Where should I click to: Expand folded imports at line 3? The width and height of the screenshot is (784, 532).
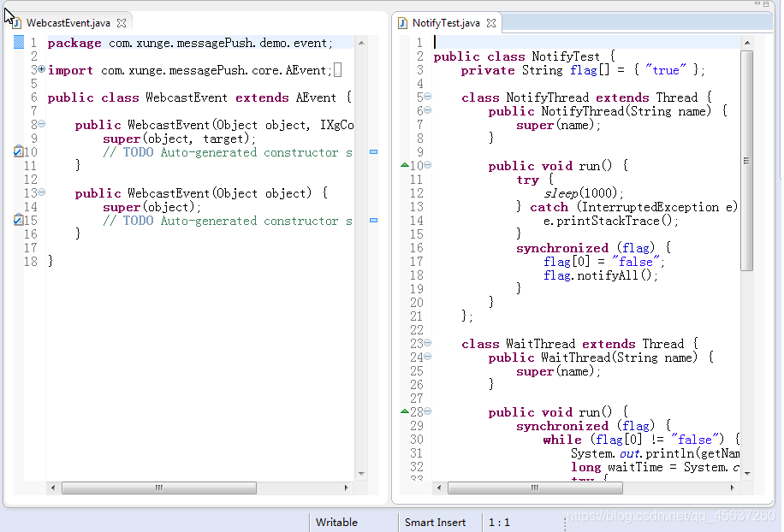[x=41, y=69]
